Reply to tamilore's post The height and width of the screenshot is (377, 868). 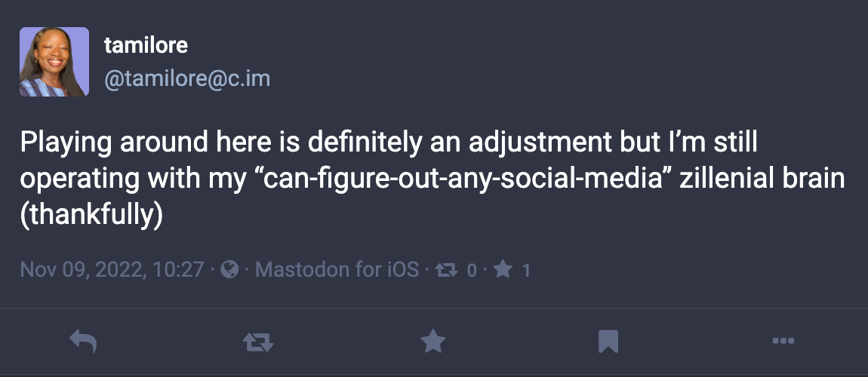point(83,342)
